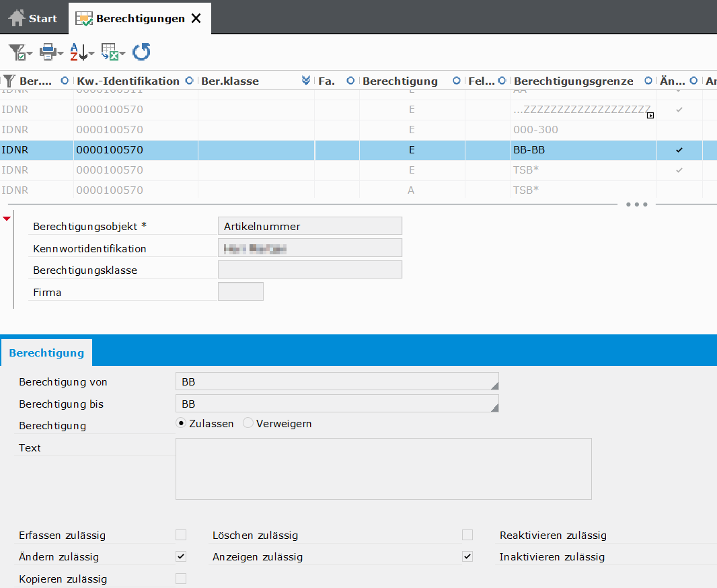This screenshot has height=588, width=717.
Task: Click the print toolbar icon
Action: pos(48,52)
